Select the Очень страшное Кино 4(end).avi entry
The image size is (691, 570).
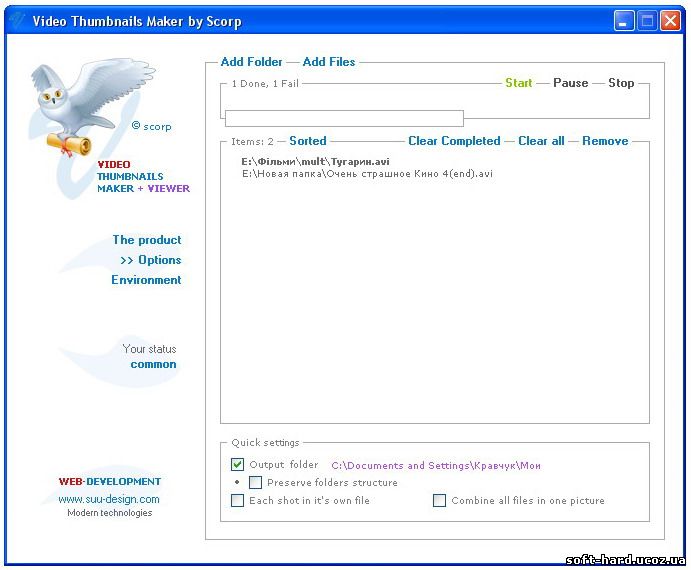(367, 174)
